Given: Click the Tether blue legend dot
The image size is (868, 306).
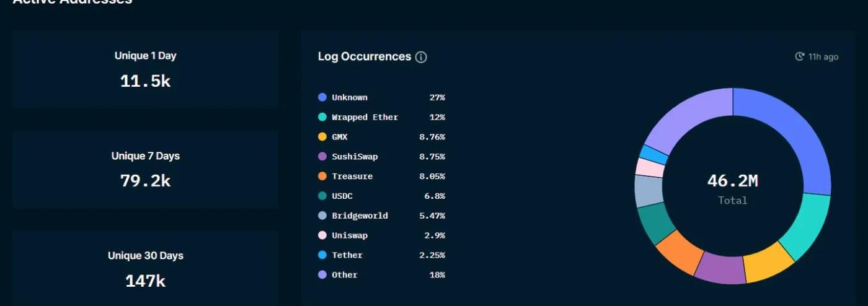Looking at the screenshot, I should [322, 255].
